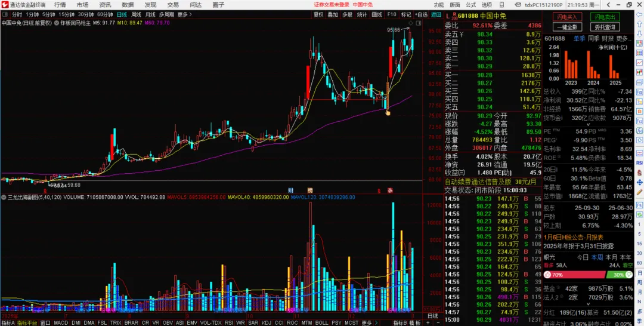Toggle 叠加 overlay option
Viewport: 644px width, 326px height.
pos(333,14)
